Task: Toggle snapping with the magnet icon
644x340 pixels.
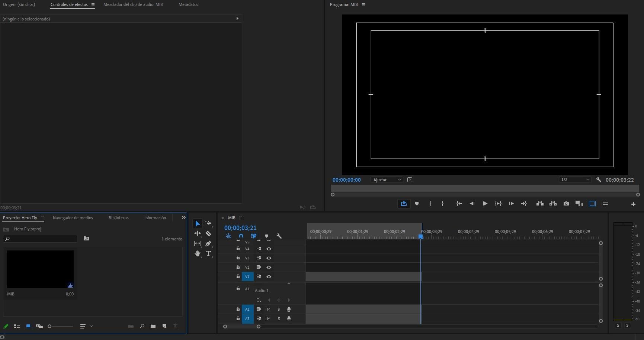Action: tap(241, 236)
